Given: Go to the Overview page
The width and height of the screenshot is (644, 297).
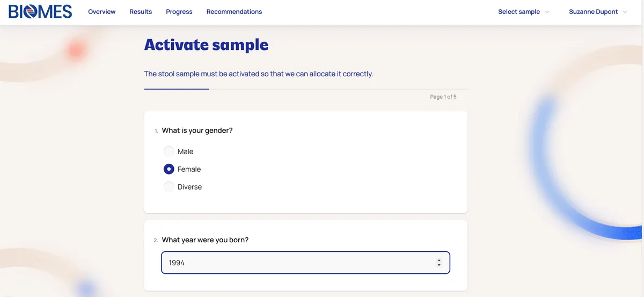Looking at the screenshot, I should click(x=102, y=12).
